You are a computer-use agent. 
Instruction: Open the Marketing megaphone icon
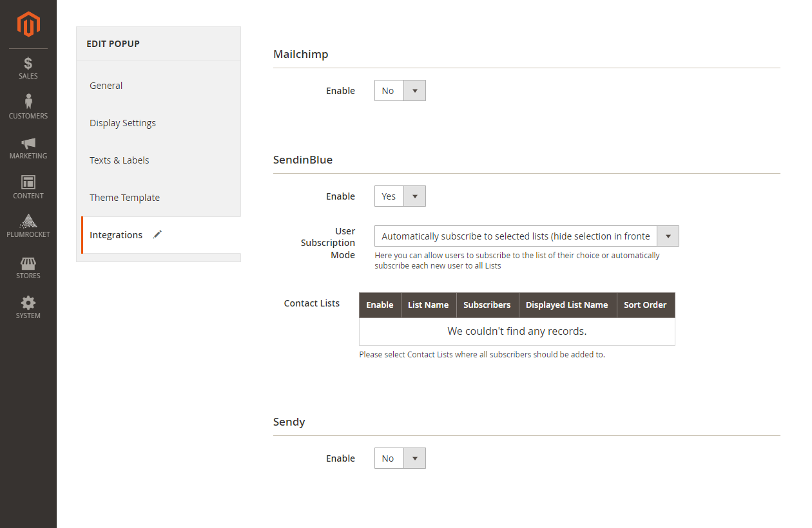coord(28,144)
